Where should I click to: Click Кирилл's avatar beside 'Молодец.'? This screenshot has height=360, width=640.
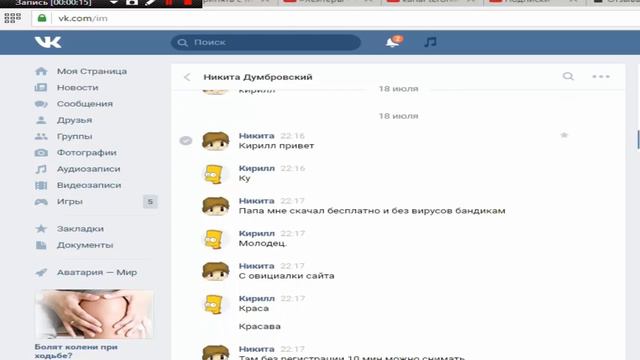click(215, 239)
